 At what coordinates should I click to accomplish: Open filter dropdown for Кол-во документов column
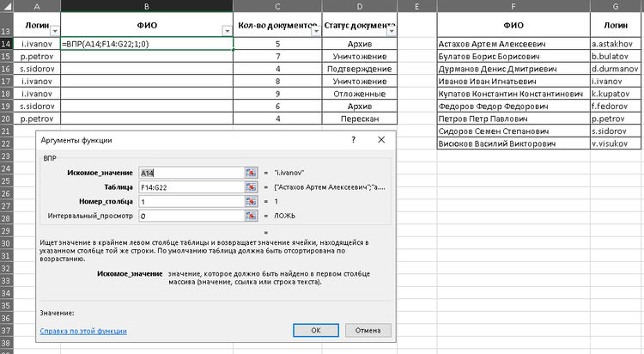pyautogui.click(x=316, y=31)
